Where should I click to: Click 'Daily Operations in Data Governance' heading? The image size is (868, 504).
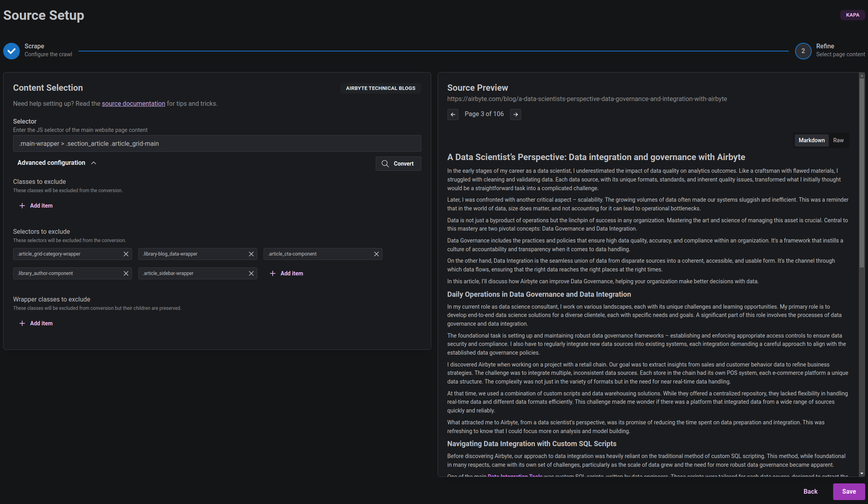(x=539, y=294)
